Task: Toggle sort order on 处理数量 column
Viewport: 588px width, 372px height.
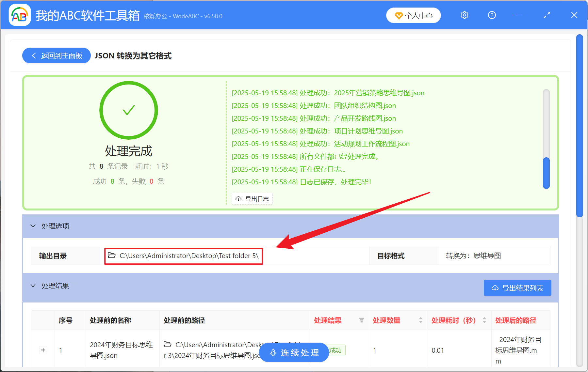Action: tap(420, 320)
